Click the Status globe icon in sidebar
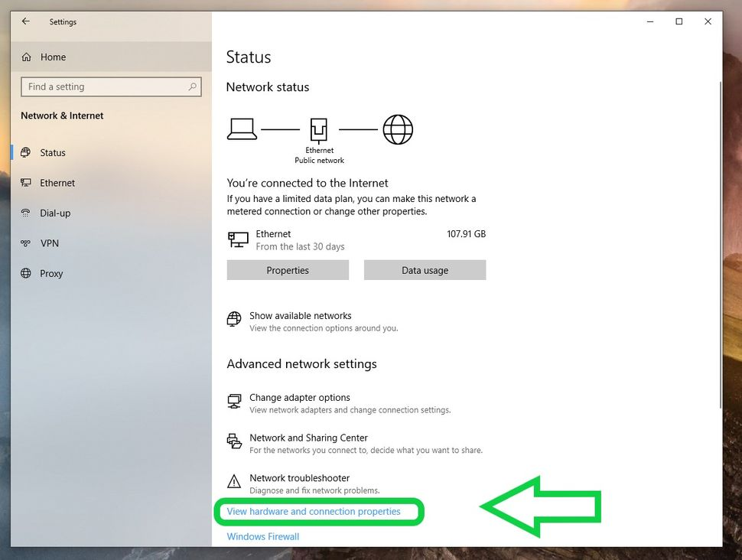The image size is (742, 560). [25, 152]
